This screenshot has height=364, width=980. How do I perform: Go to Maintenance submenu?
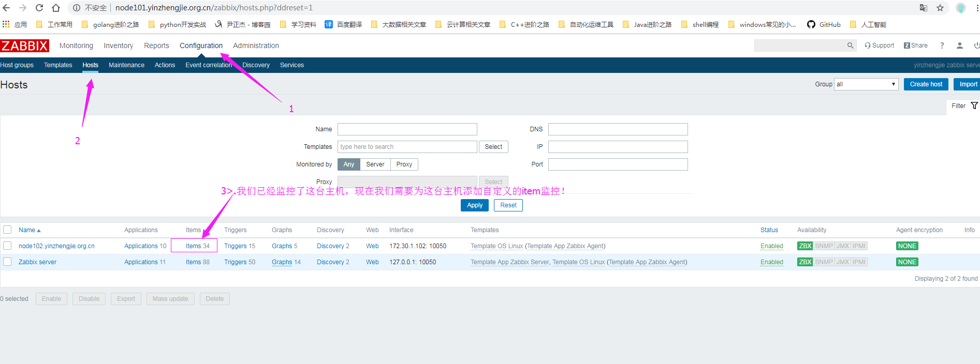point(126,65)
